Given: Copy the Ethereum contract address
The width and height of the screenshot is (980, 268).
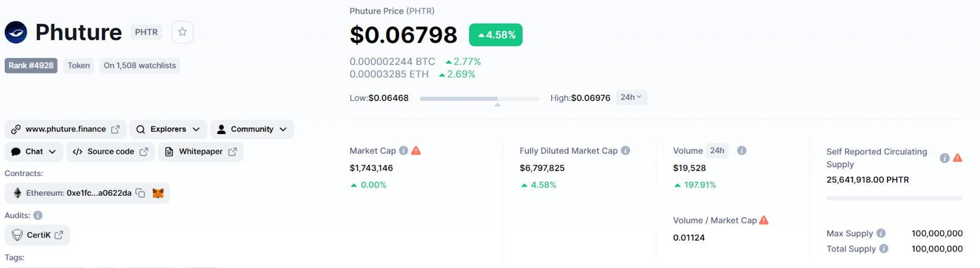Looking at the screenshot, I should (x=140, y=193).
